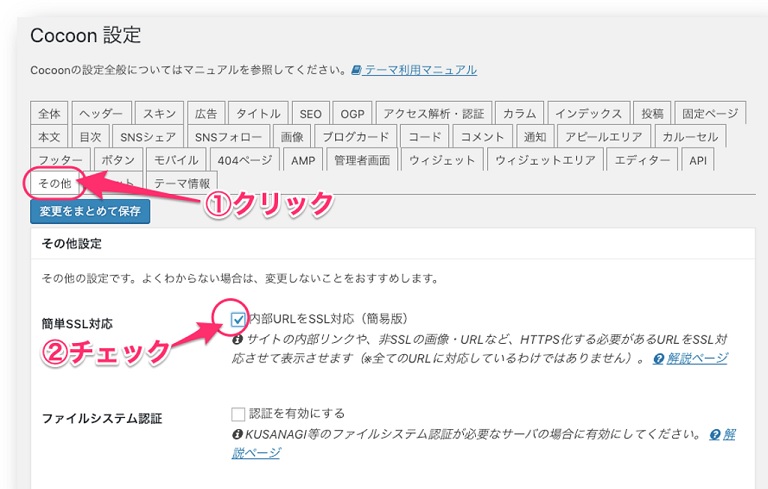This screenshot has height=489, width=768.
Task: Switch to the 画像 tab
Action: pyautogui.click(x=292, y=137)
